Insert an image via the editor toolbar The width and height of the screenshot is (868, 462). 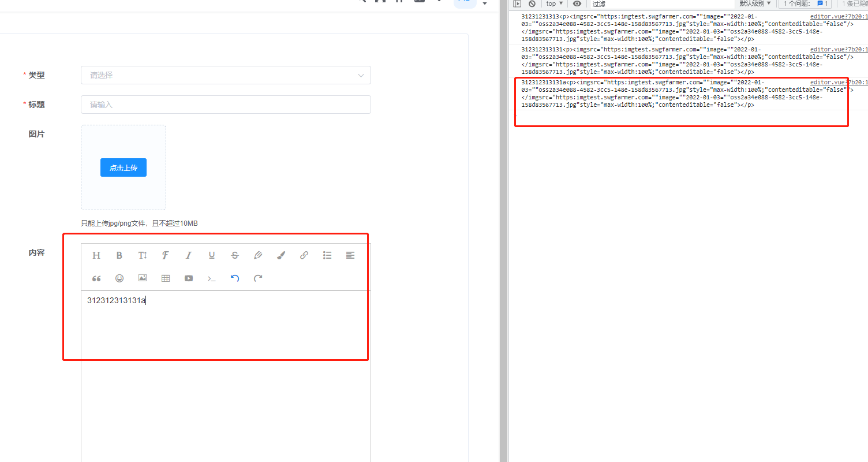(x=143, y=278)
